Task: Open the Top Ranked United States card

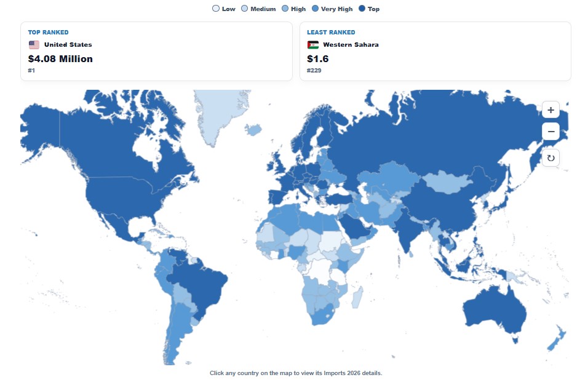Action: pos(156,51)
